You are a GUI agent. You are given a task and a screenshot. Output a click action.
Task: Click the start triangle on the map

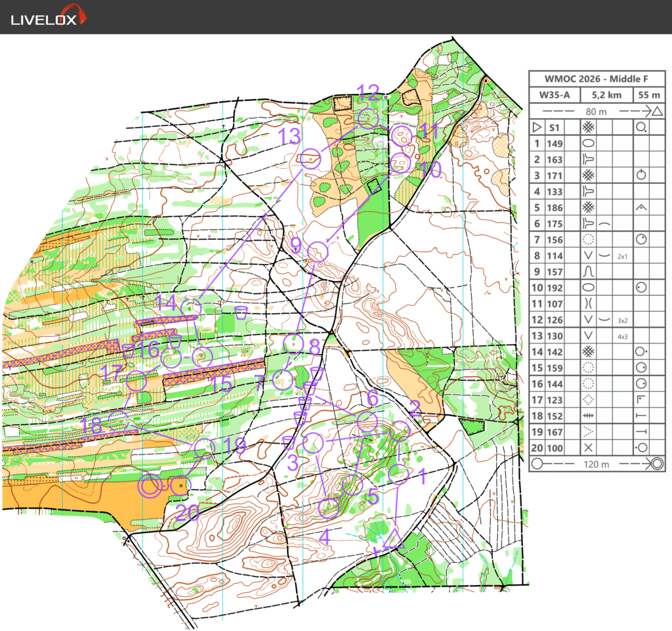pos(394,540)
